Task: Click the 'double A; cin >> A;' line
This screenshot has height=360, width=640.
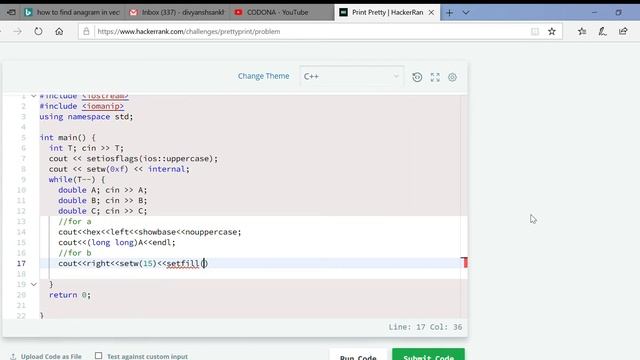Action: point(102,190)
